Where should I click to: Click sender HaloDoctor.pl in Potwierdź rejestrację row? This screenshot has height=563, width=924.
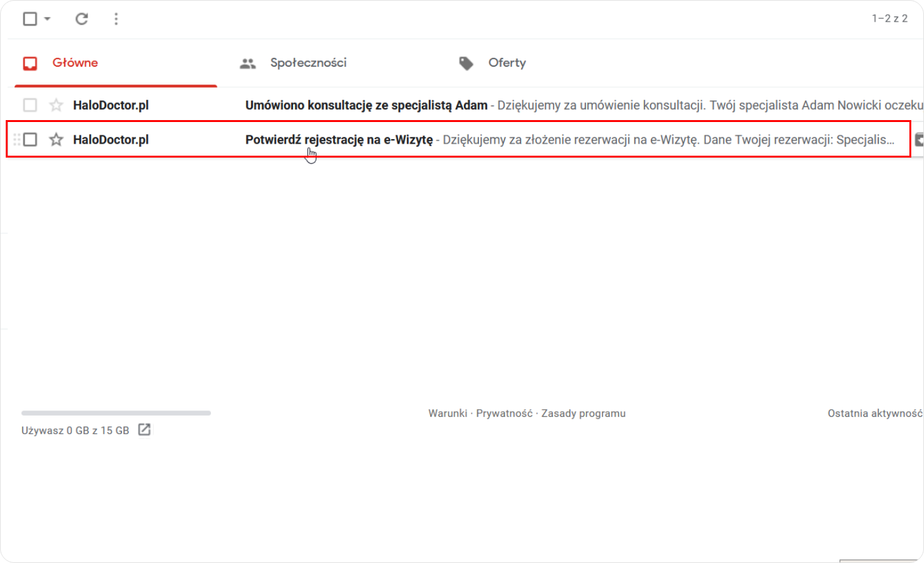point(111,139)
